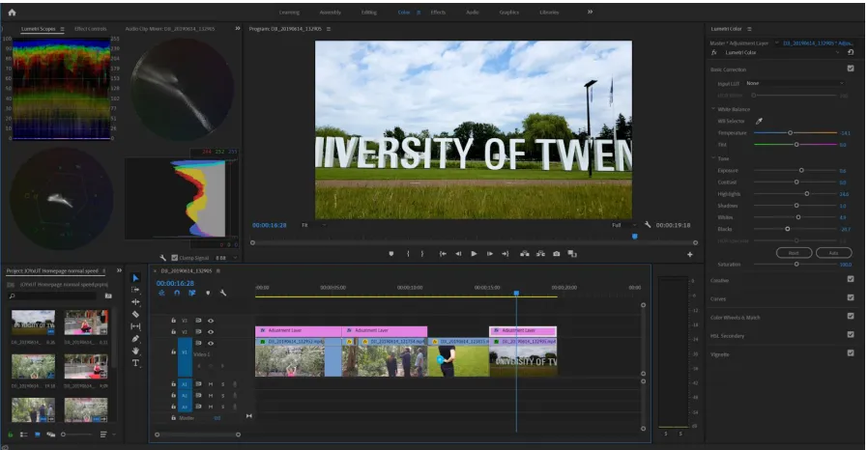Click the Auto button in Lumetri Color
The width and height of the screenshot is (868, 450).
click(833, 253)
